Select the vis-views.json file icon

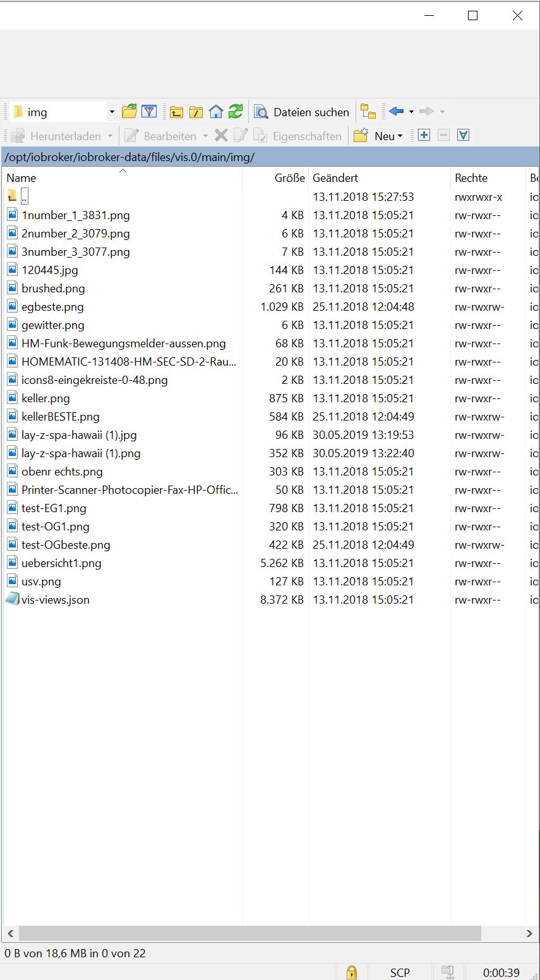(12, 599)
